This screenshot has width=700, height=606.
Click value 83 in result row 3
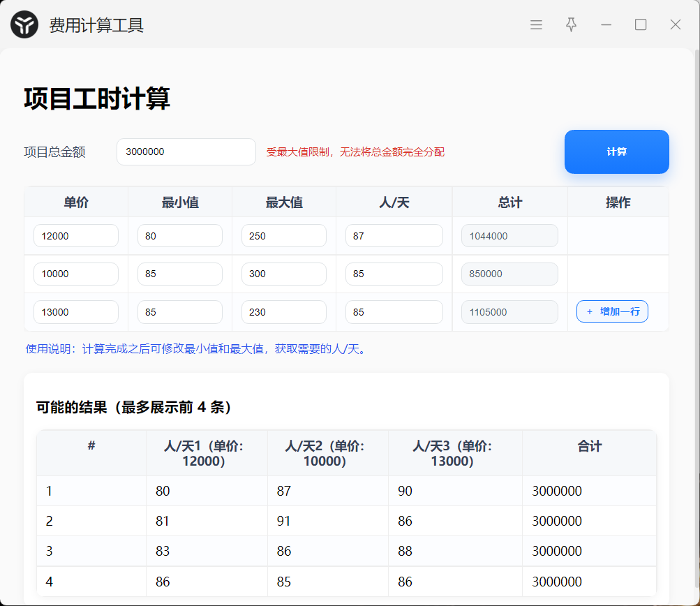coord(163,551)
